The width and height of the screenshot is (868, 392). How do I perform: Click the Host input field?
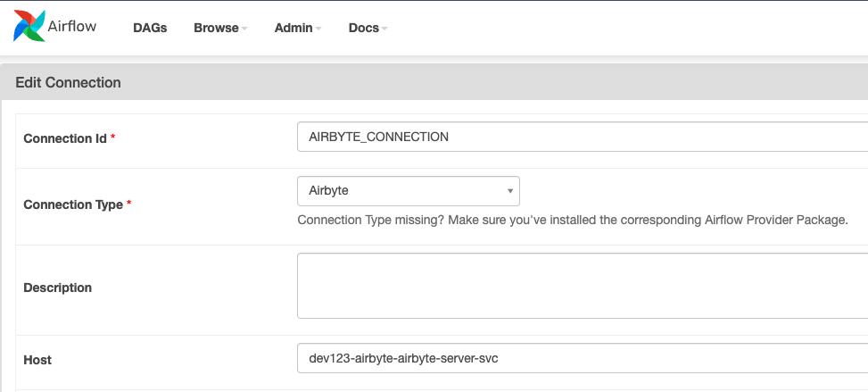tap(583, 358)
